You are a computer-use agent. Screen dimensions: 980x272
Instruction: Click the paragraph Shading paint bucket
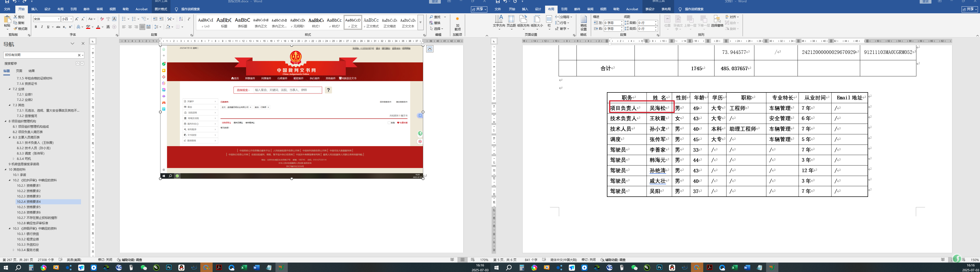click(x=168, y=27)
